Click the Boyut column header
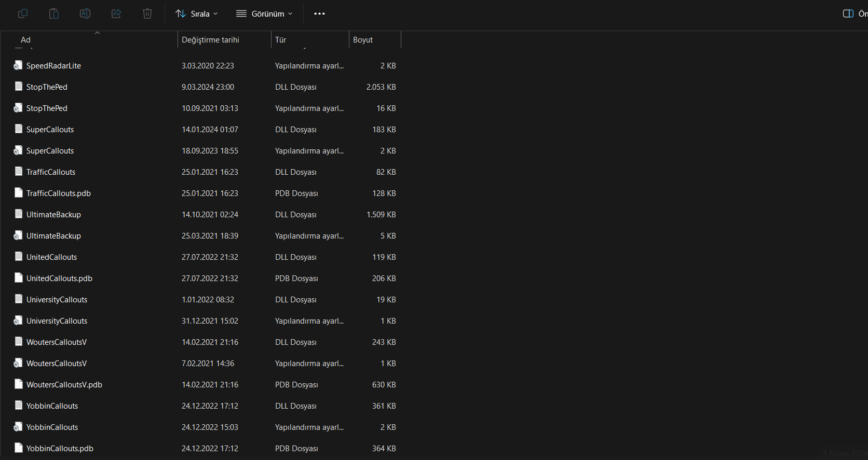This screenshot has width=868, height=460. [363, 40]
